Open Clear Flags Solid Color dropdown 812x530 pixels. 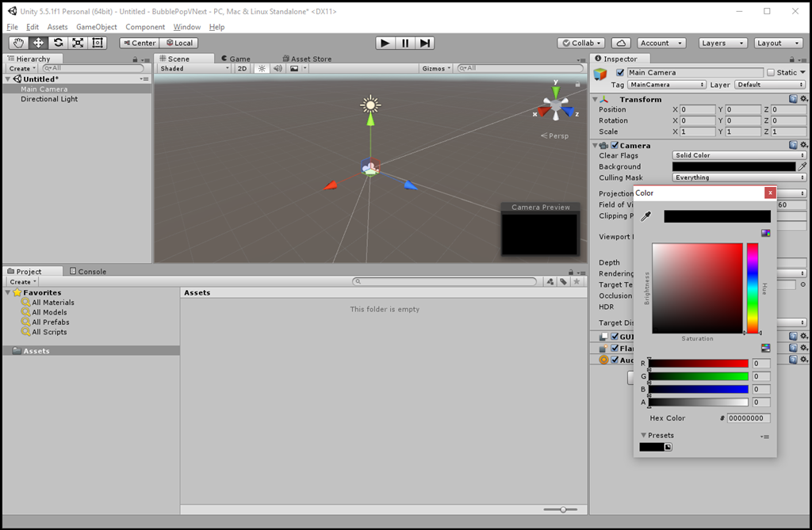[739, 155]
